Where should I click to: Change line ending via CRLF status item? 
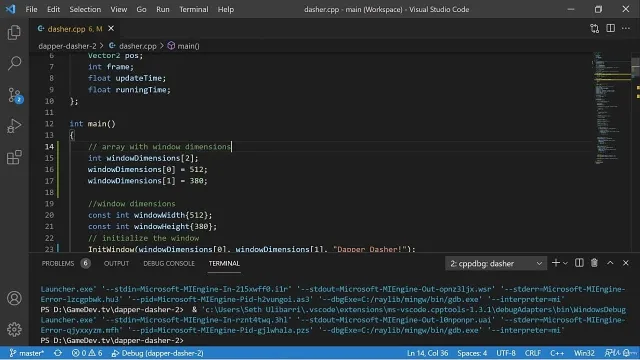point(533,353)
